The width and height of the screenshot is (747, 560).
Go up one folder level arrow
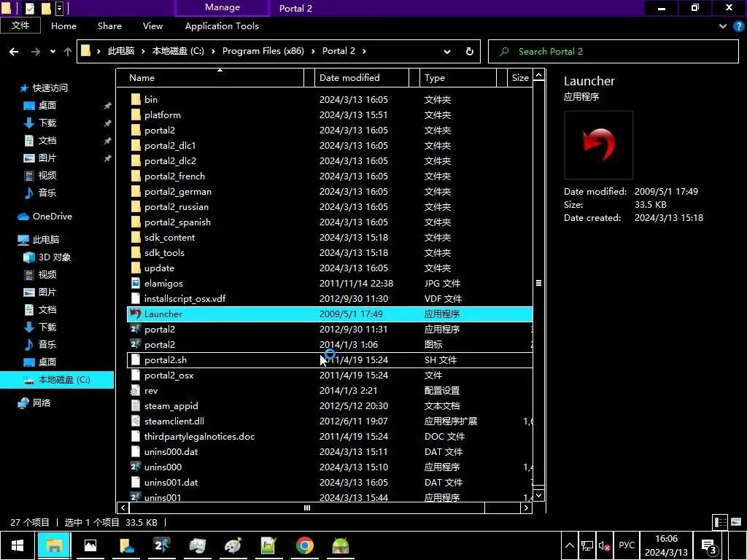point(68,52)
